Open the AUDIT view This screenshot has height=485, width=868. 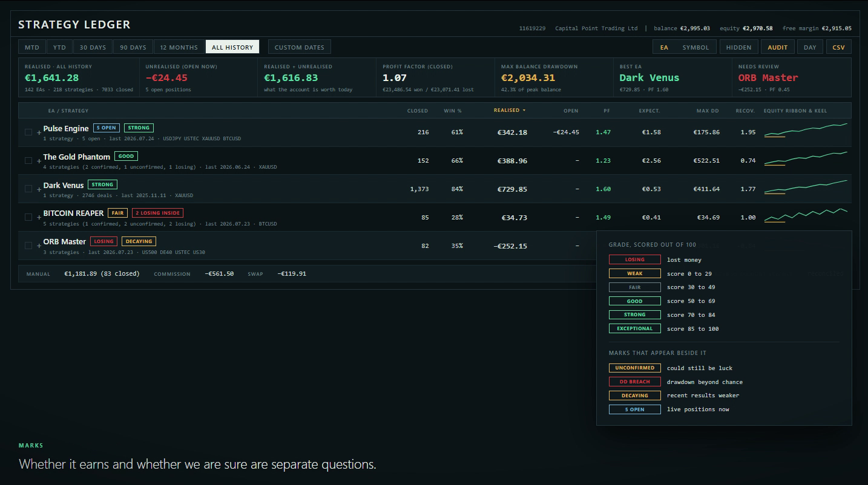778,47
